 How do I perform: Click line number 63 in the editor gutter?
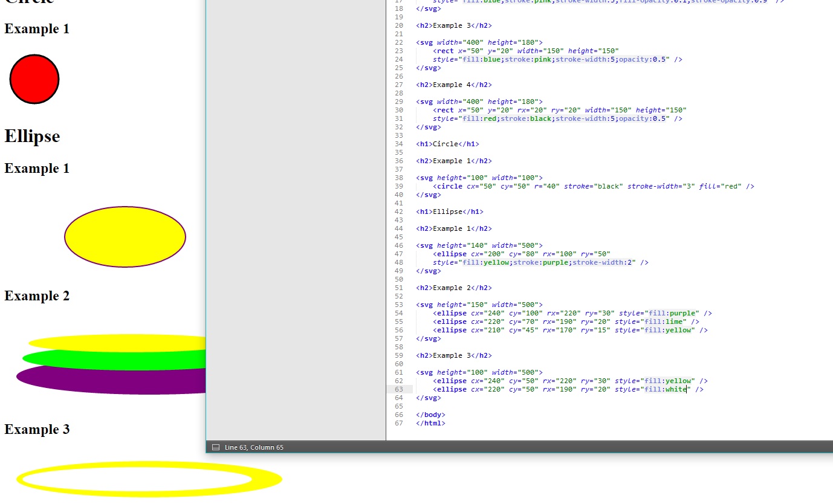[398, 389]
